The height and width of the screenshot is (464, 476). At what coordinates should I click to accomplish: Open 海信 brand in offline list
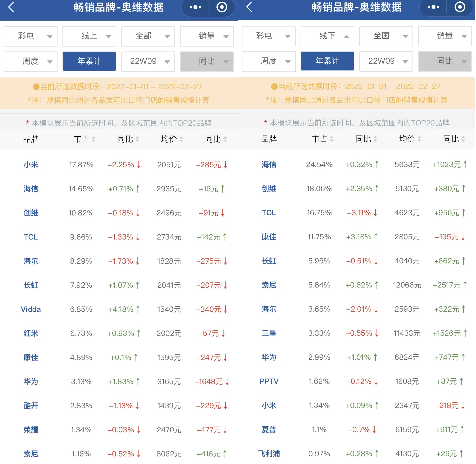(269, 165)
